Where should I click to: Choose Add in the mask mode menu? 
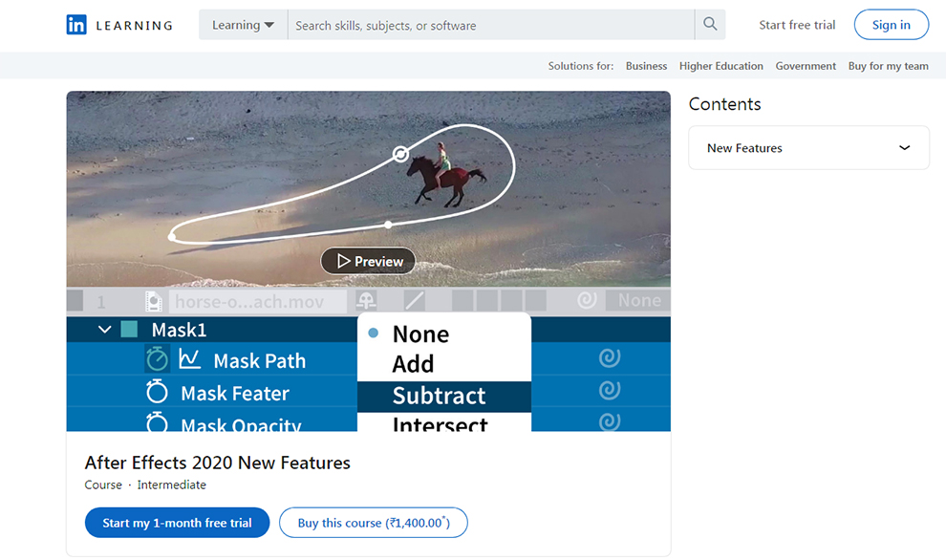(413, 364)
